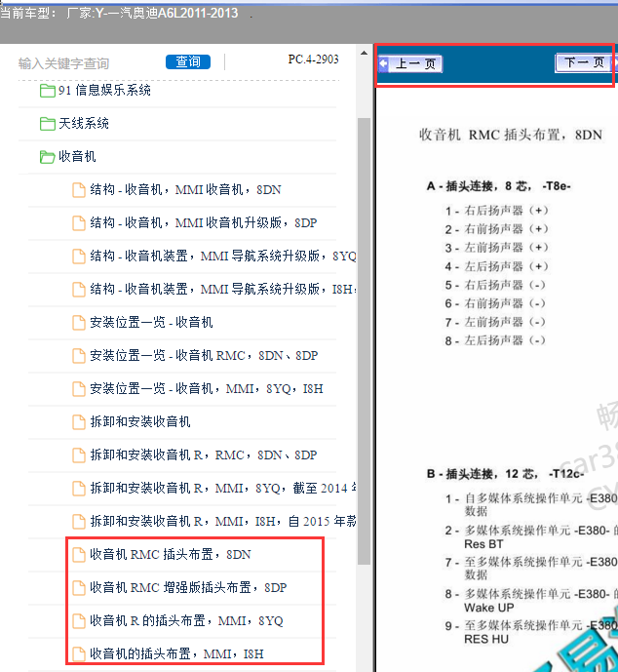This screenshot has width=618, height=672.
Task: Open 安装位置一览-收音机，MMI，8YQ，I8H
Action: click(x=207, y=389)
